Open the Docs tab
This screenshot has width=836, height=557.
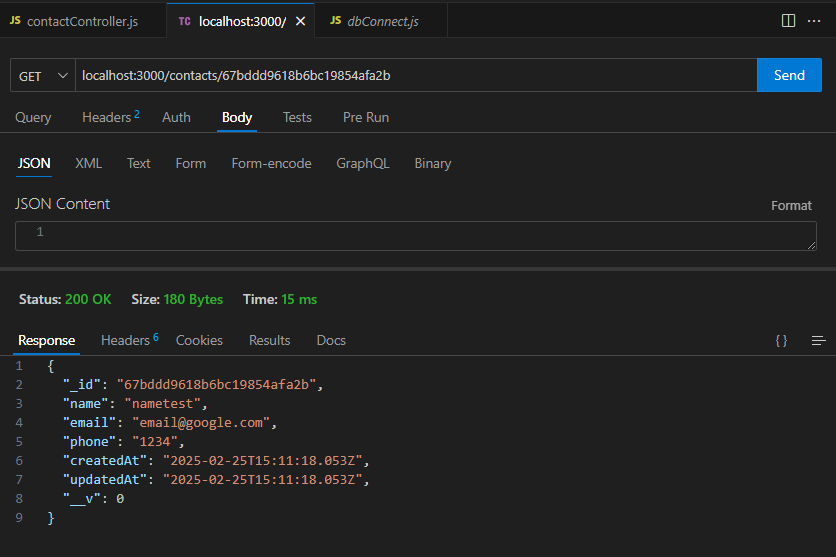[331, 341]
